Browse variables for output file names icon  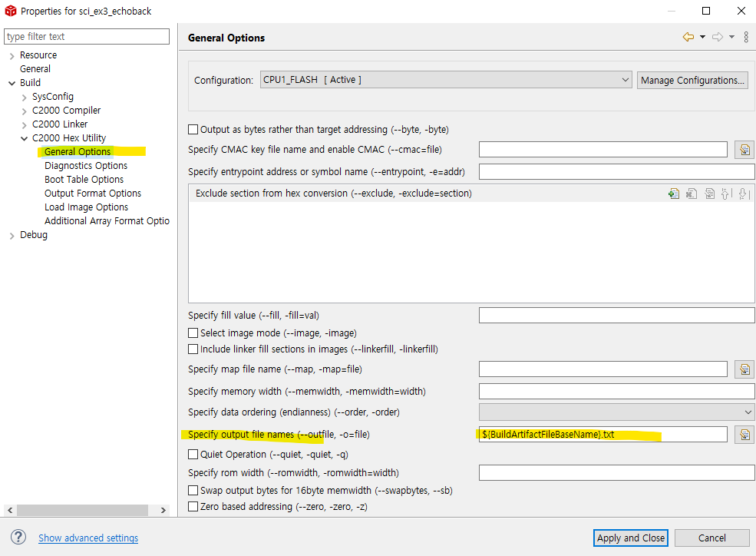tap(744, 435)
